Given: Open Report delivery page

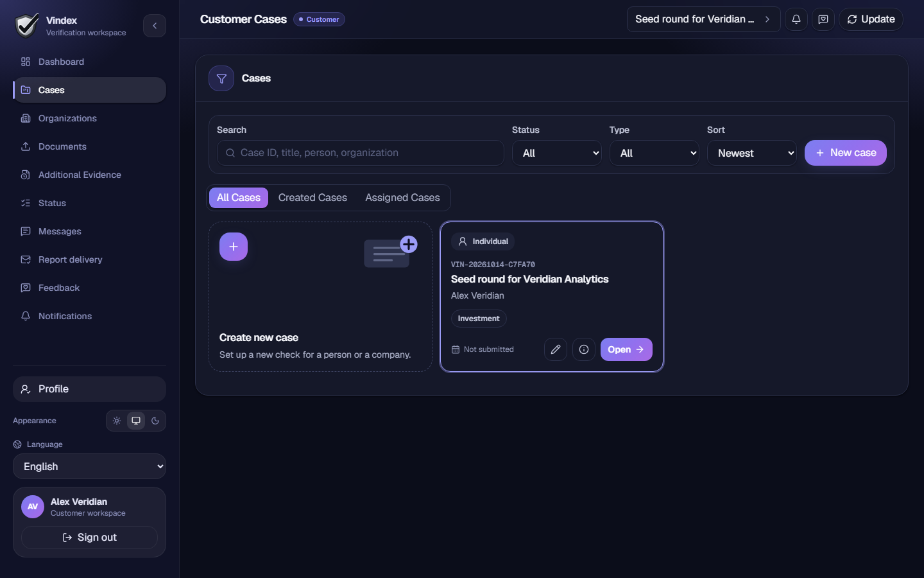Looking at the screenshot, I should (89, 259).
